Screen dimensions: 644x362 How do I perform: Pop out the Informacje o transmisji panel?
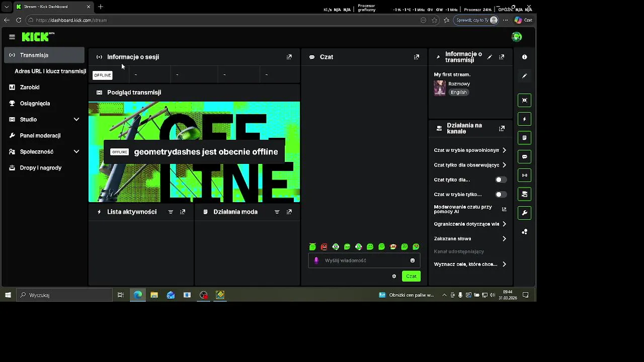(x=502, y=57)
